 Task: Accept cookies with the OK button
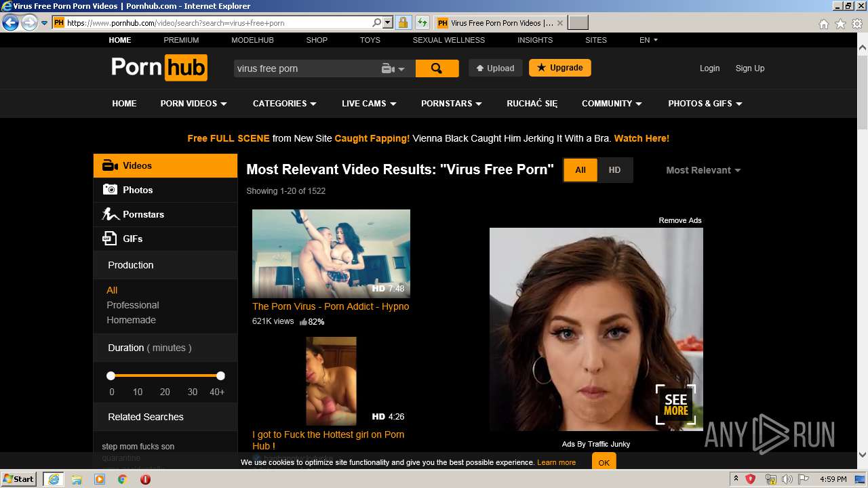pyautogui.click(x=604, y=462)
